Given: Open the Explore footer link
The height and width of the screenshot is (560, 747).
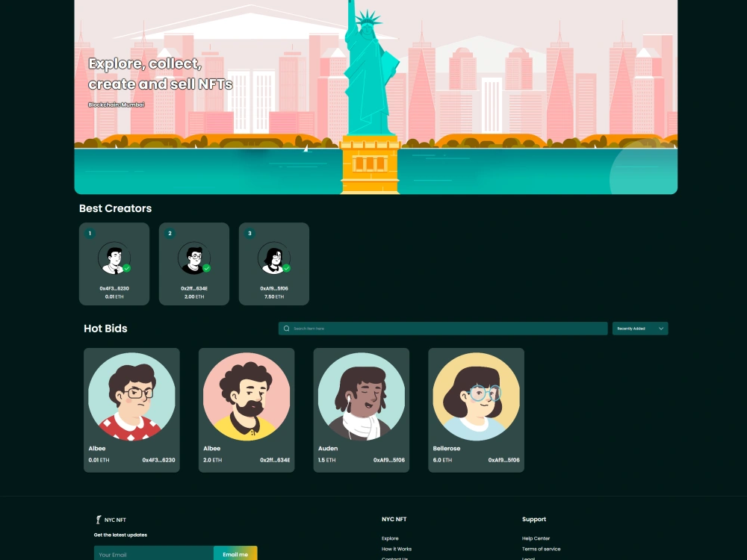Looking at the screenshot, I should [390, 538].
